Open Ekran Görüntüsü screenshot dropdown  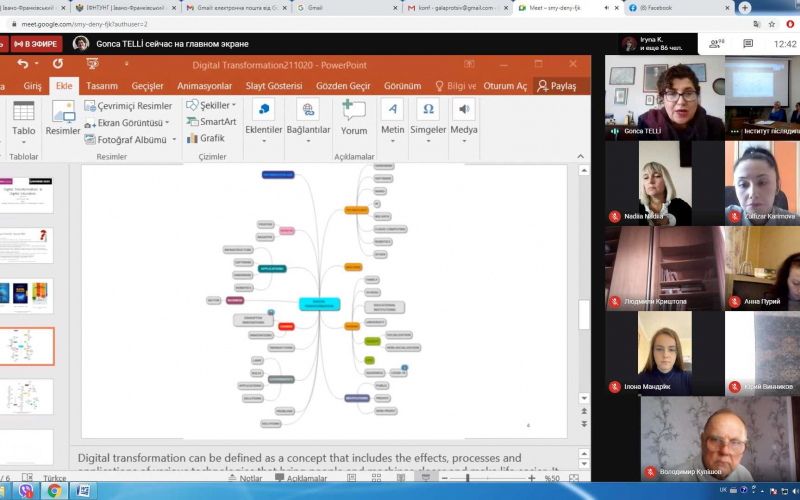click(127, 122)
